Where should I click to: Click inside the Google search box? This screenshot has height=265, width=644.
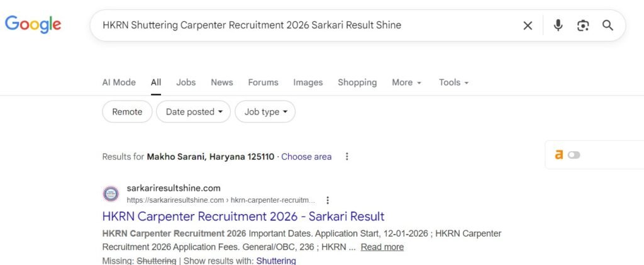(302, 25)
